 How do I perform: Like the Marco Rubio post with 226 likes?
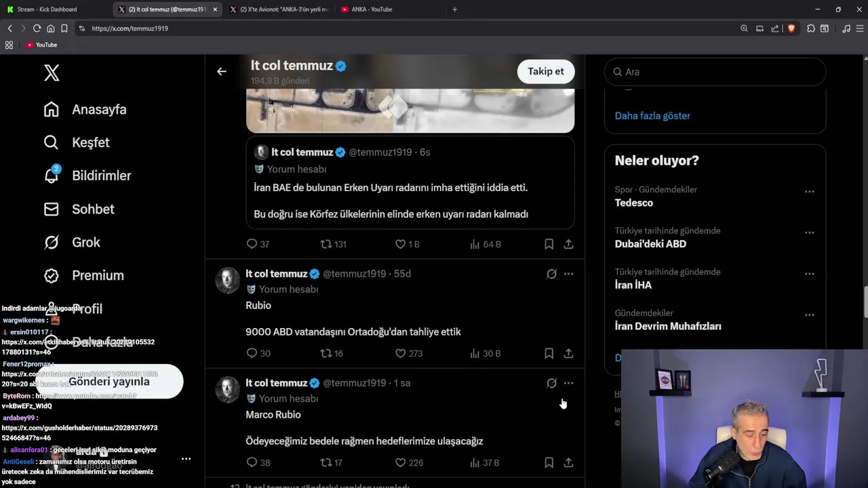(x=409, y=462)
